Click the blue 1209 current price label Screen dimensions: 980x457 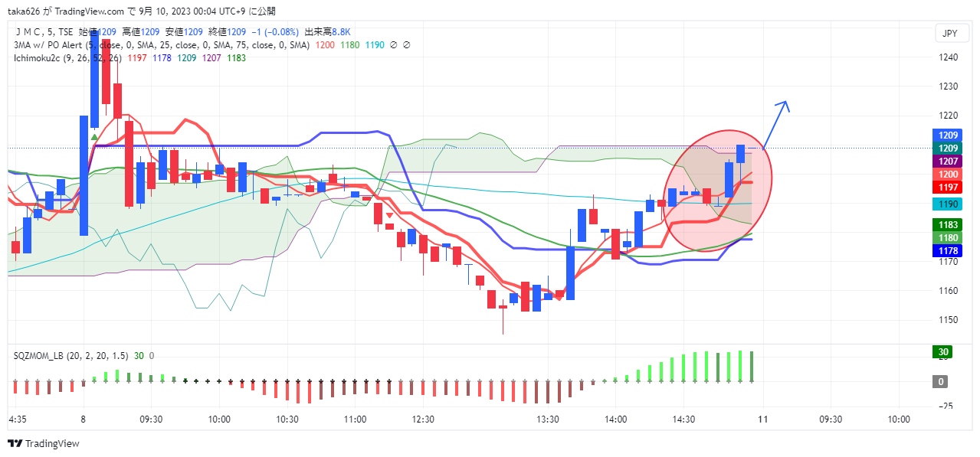click(x=949, y=135)
